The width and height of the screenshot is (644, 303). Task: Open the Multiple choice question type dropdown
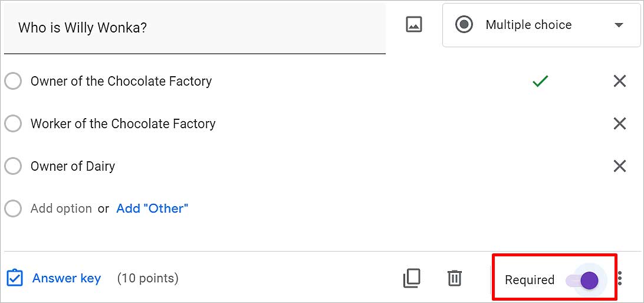(x=541, y=25)
